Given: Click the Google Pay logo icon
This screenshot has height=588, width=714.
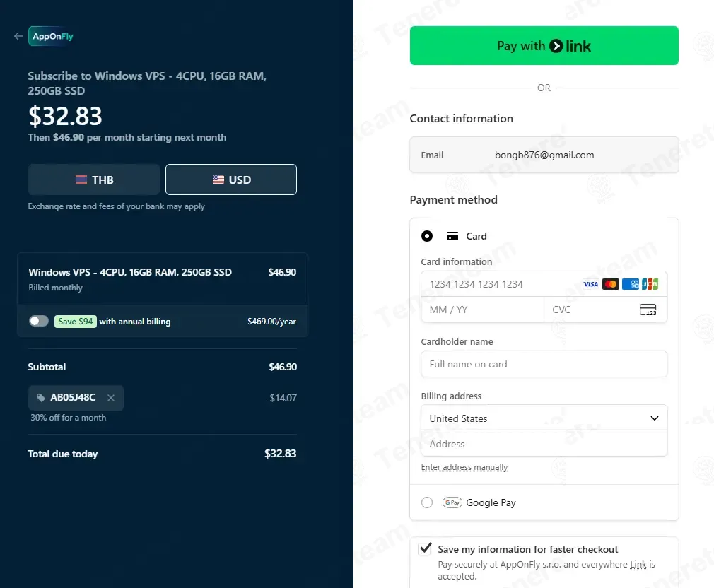Looking at the screenshot, I should click(x=452, y=502).
